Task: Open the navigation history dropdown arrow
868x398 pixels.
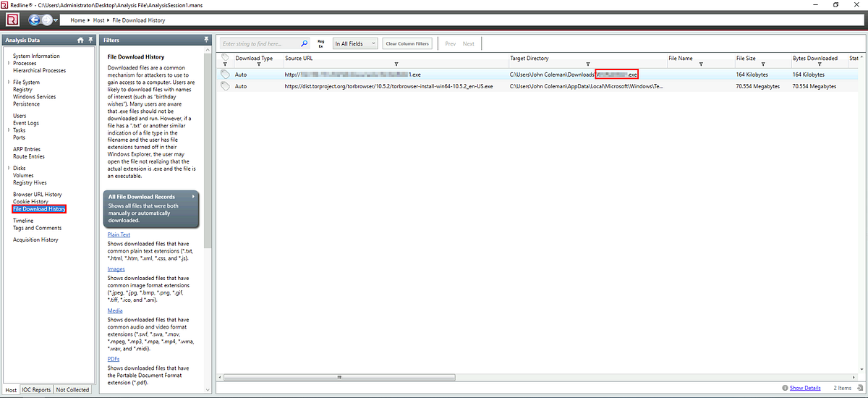Action: pyautogui.click(x=56, y=20)
